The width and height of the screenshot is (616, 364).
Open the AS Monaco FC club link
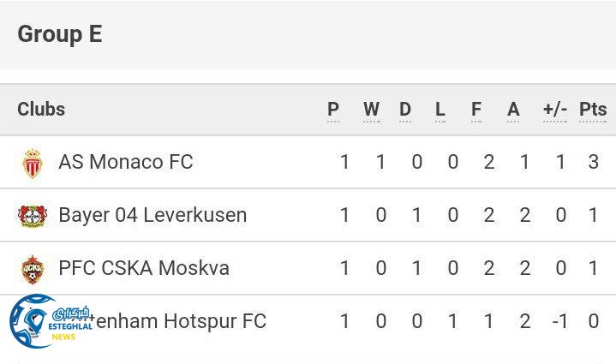point(126,162)
